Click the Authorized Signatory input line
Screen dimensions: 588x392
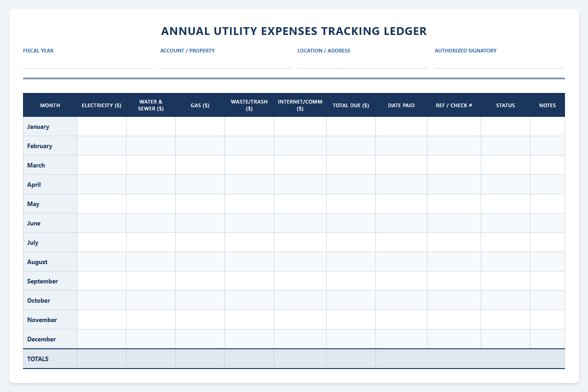click(x=500, y=62)
